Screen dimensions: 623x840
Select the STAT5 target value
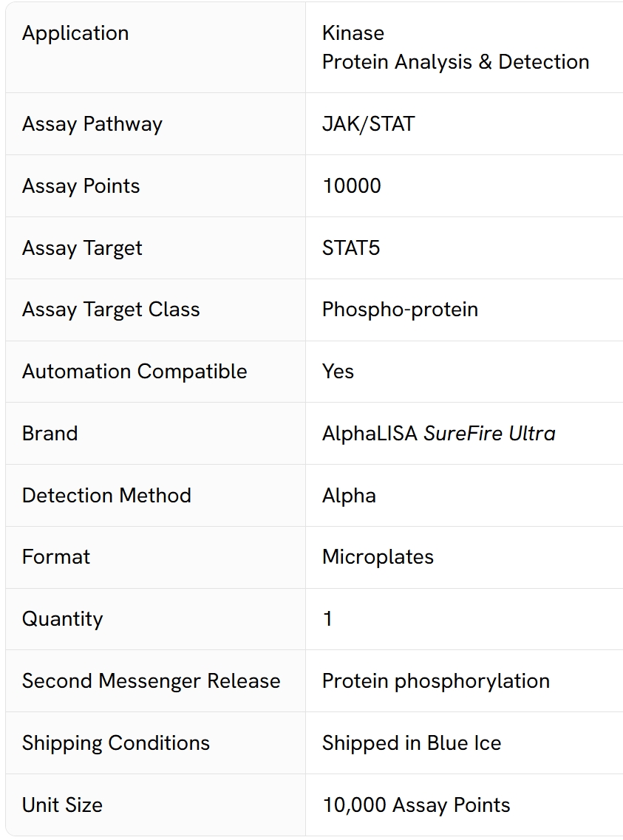pos(351,248)
